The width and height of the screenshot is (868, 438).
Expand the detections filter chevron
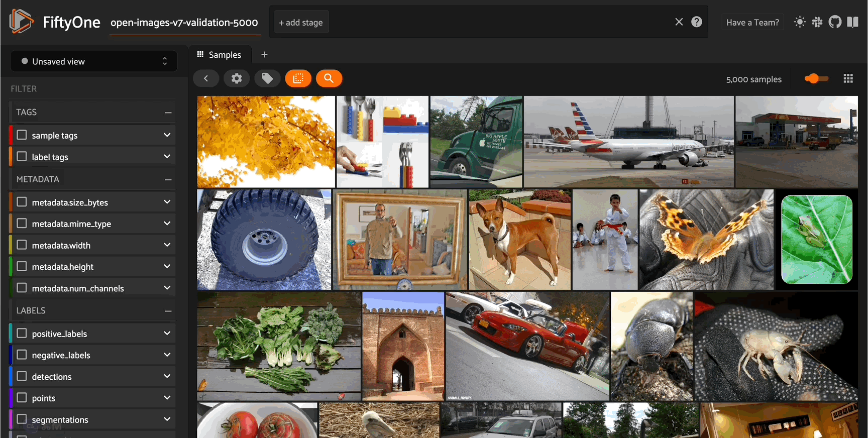tap(167, 376)
